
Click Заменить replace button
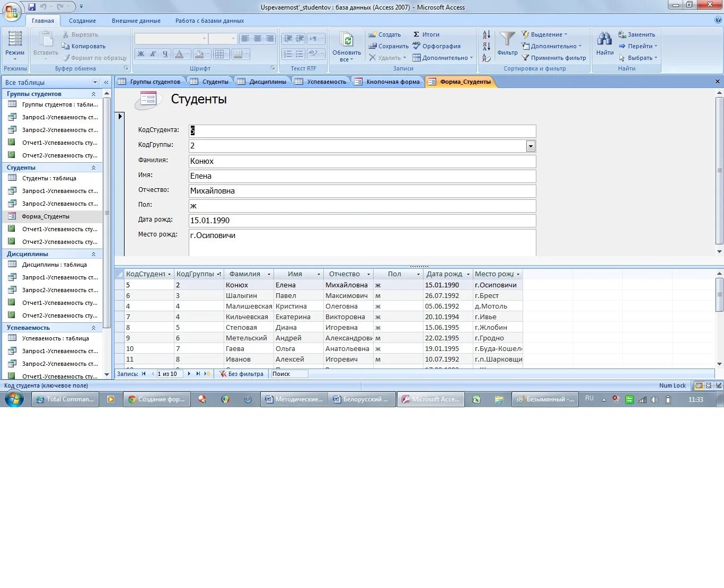click(x=637, y=34)
